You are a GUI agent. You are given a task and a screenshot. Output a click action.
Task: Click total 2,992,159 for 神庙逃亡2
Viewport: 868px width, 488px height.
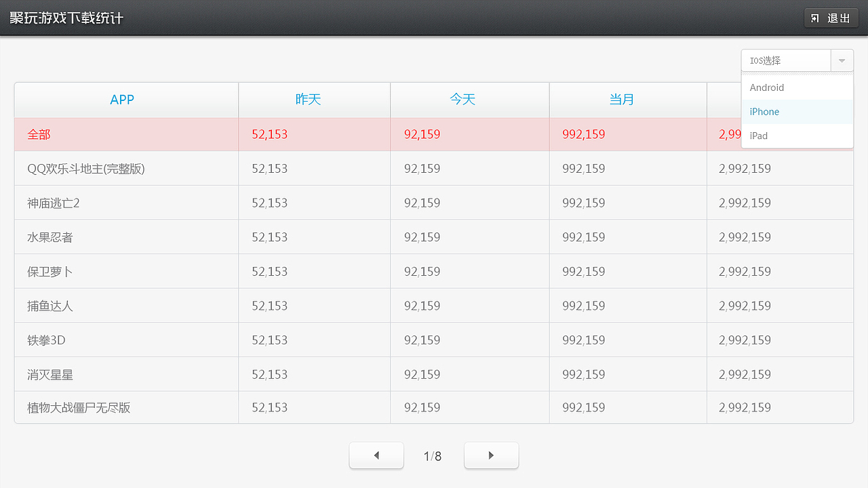point(745,203)
